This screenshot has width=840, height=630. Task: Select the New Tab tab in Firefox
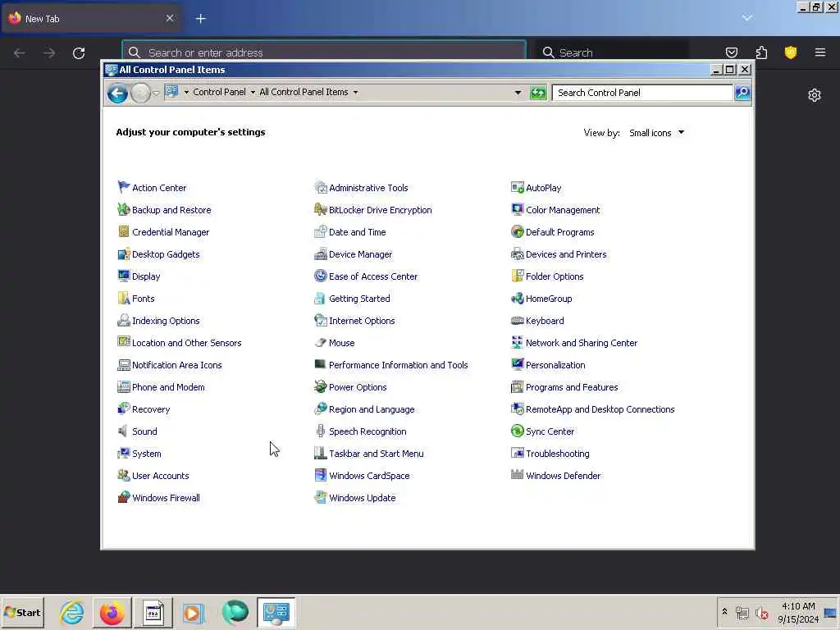click(x=92, y=18)
